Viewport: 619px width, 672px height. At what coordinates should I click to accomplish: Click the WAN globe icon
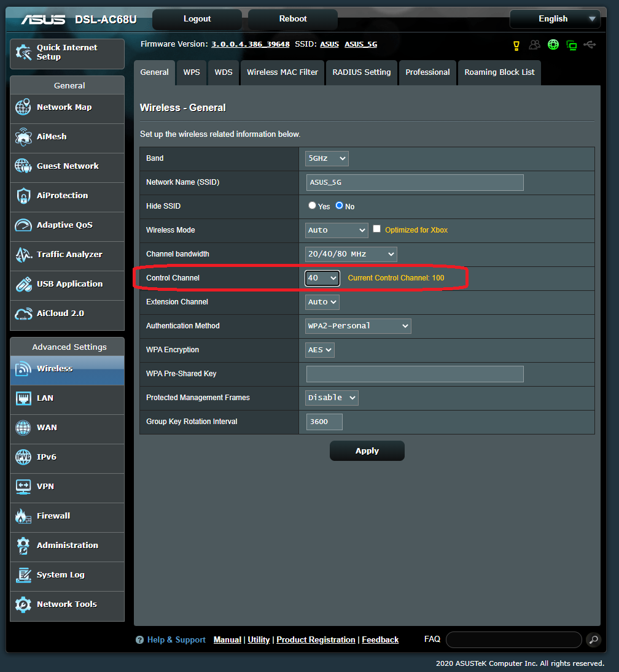[23, 428]
